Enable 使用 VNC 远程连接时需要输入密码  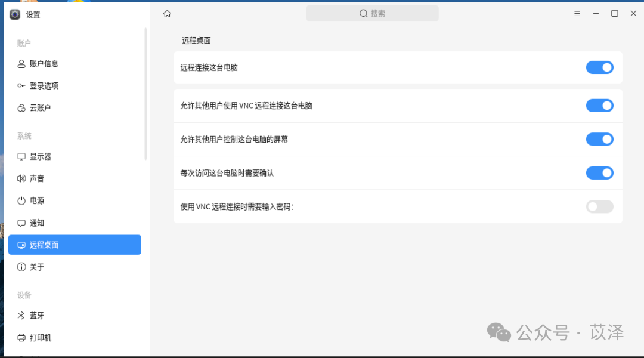click(x=599, y=206)
